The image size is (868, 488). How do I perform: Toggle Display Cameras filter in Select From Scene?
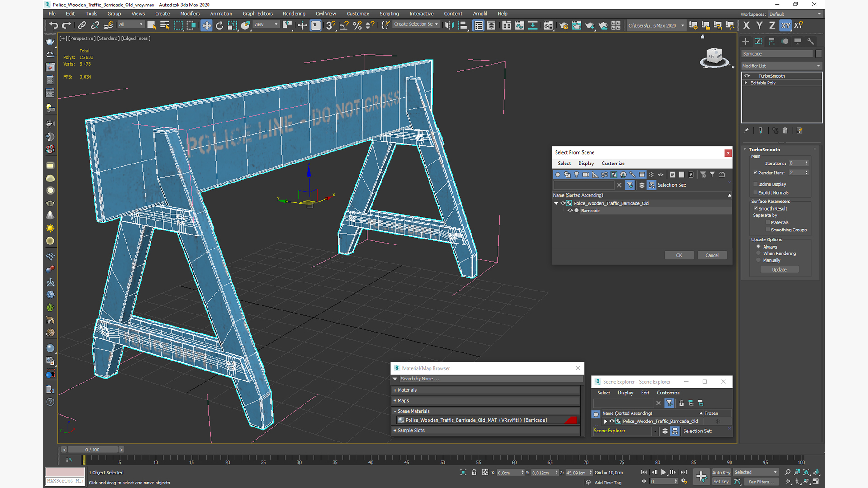pos(586,174)
